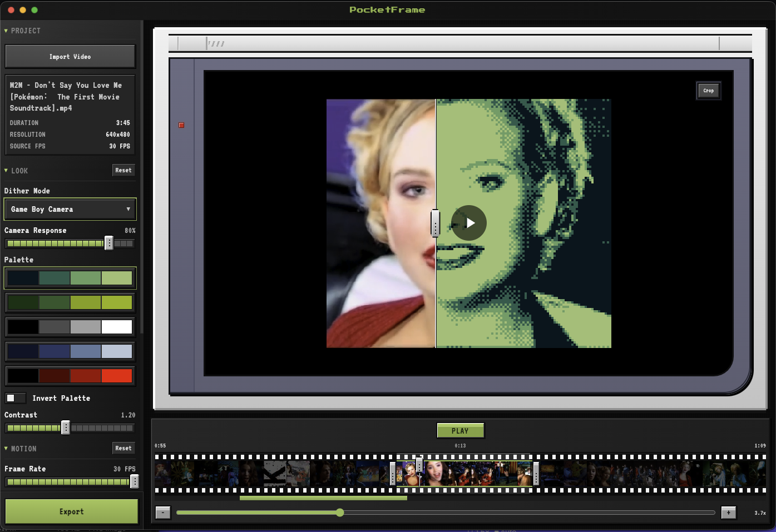
Task: Select the navy blue palette
Action: point(70,351)
